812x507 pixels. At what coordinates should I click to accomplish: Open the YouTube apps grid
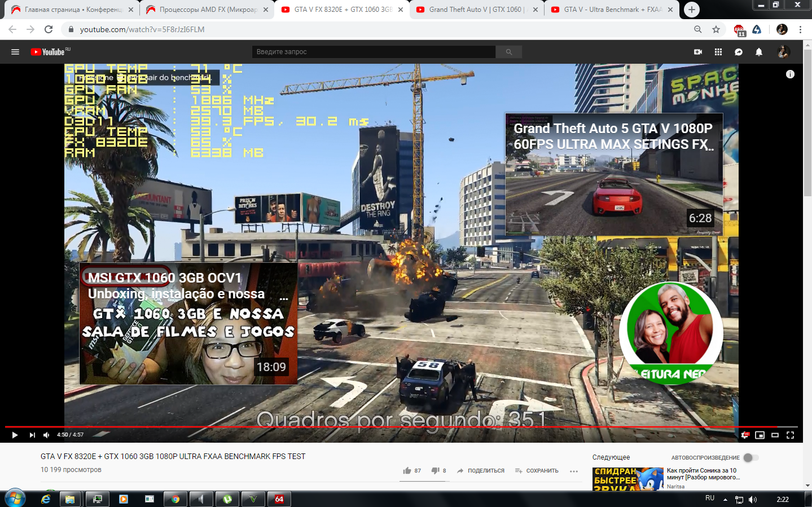[718, 52]
